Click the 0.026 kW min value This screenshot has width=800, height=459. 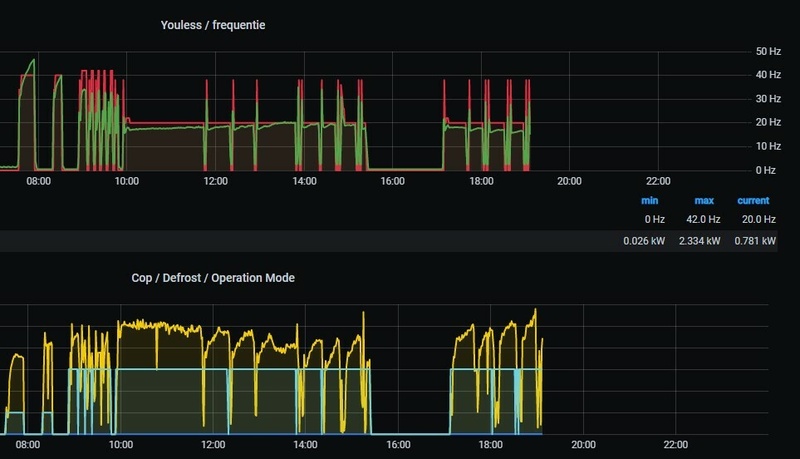pyautogui.click(x=644, y=241)
